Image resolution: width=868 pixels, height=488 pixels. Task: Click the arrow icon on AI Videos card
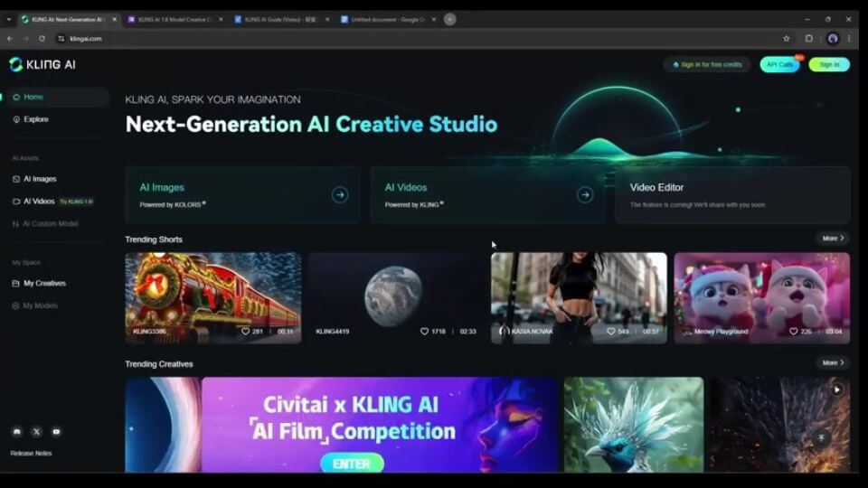[x=585, y=194]
